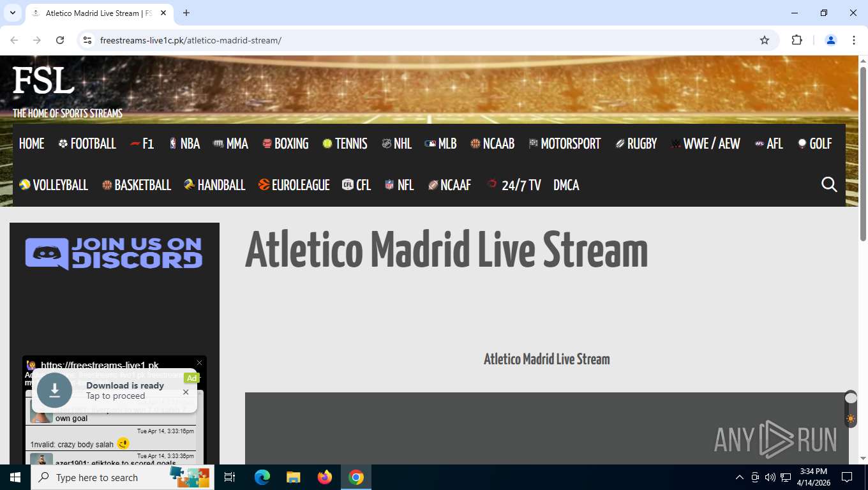Click the Windows taskbar search box
The height and width of the screenshot is (490, 868).
[123, 477]
